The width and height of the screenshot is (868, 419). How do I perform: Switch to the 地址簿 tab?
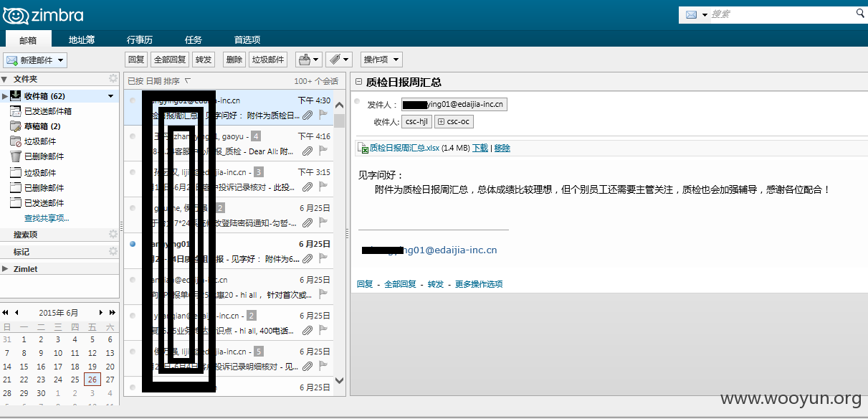82,39
